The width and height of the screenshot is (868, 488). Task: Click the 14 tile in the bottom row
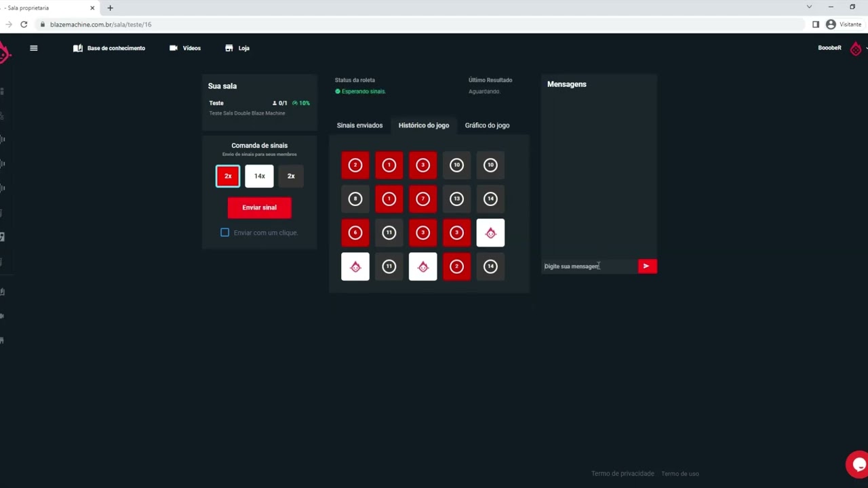pyautogui.click(x=491, y=266)
